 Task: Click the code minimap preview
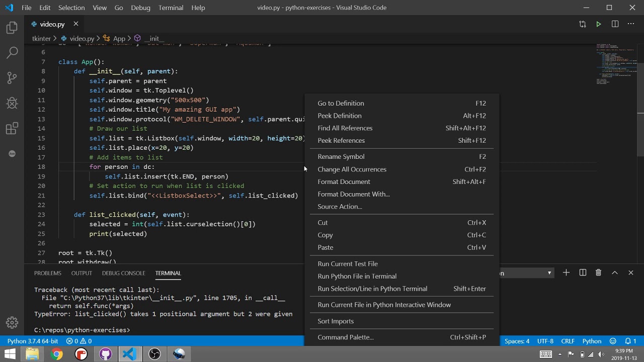(x=616, y=65)
